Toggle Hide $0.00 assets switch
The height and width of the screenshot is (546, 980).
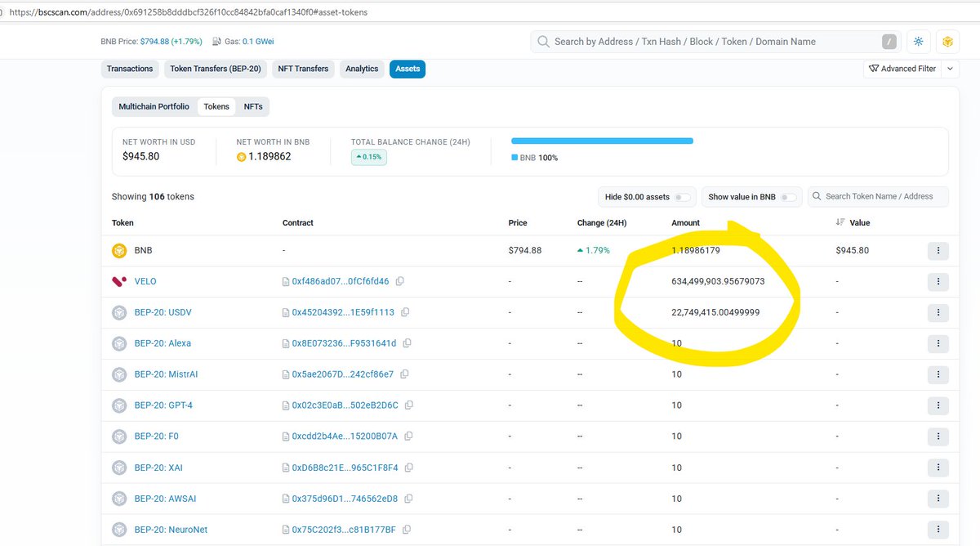[x=682, y=197]
